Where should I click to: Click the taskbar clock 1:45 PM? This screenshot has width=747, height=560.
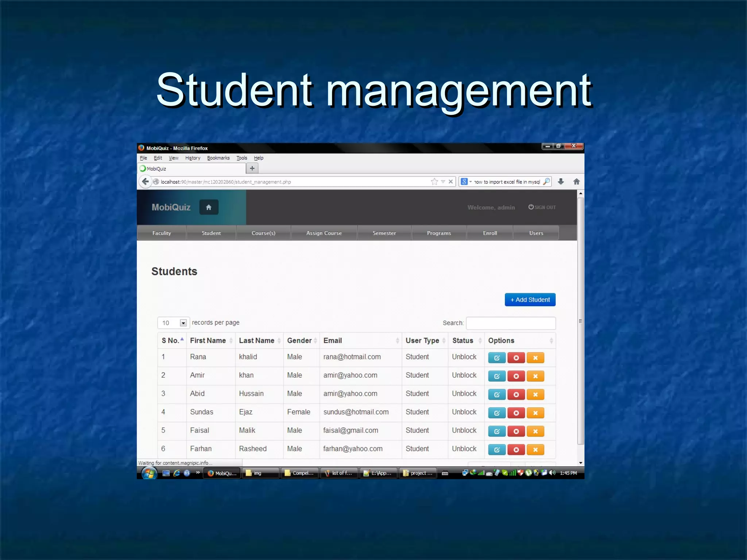[568, 473]
